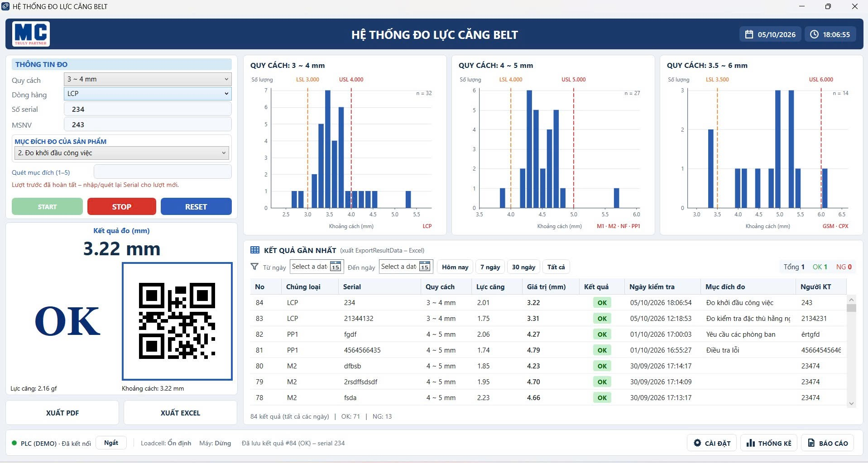Viewport: 868px width, 463px height.
Task: Click the calendar icon beside 05/10/2026
Action: pyautogui.click(x=749, y=34)
